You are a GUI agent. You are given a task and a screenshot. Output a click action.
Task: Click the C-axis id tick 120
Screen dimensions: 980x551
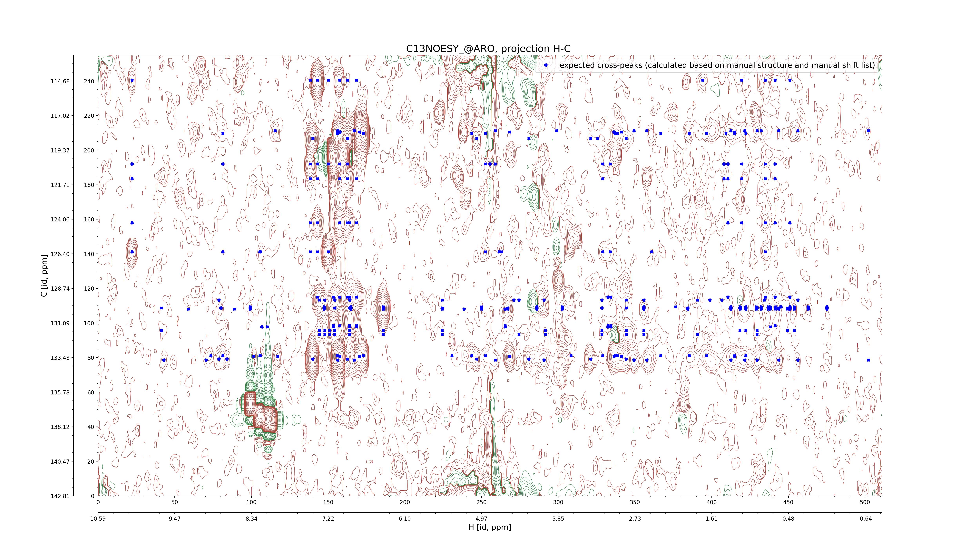pyautogui.click(x=89, y=289)
